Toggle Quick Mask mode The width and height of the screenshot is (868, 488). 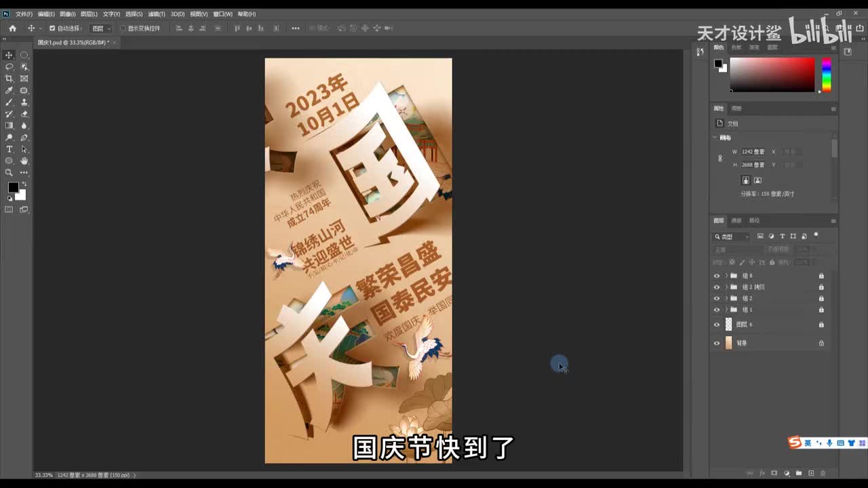[9, 209]
